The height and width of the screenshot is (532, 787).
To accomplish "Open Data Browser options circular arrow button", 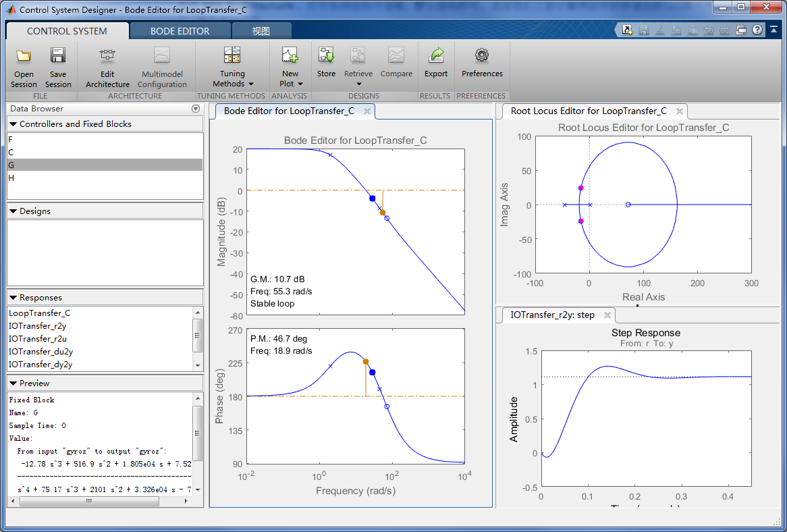I will pos(196,109).
